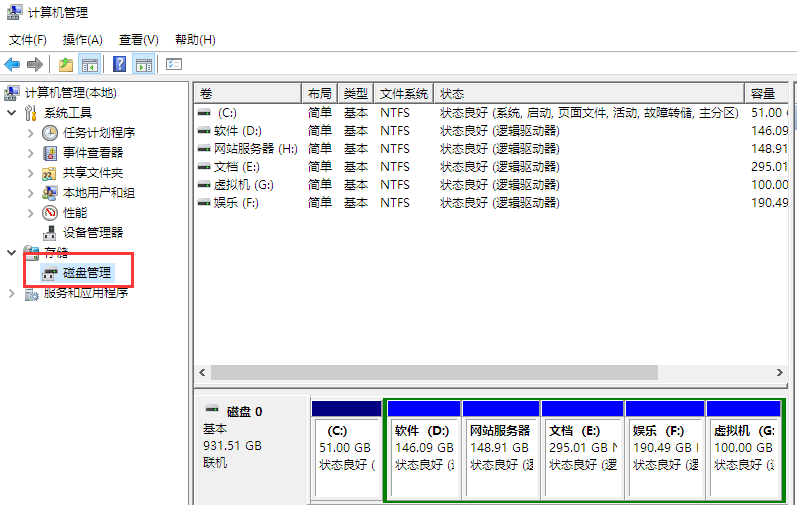Select the 娱乐 (F:) volume row
This screenshot has height=505, width=797.
click(x=492, y=203)
